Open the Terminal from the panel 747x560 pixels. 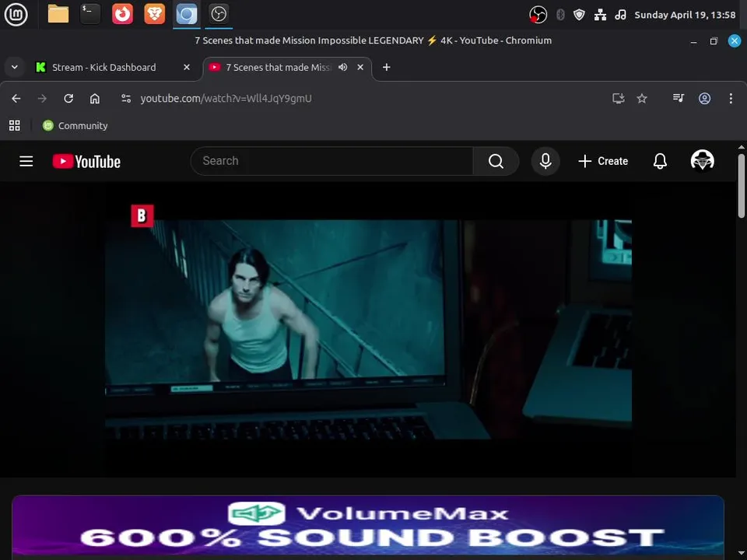(90, 14)
